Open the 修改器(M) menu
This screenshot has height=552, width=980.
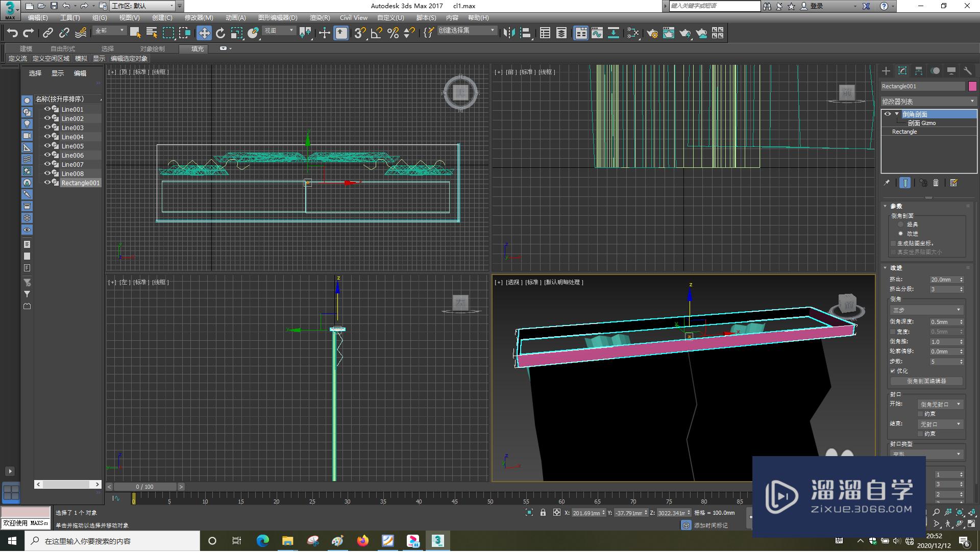tap(199, 18)
